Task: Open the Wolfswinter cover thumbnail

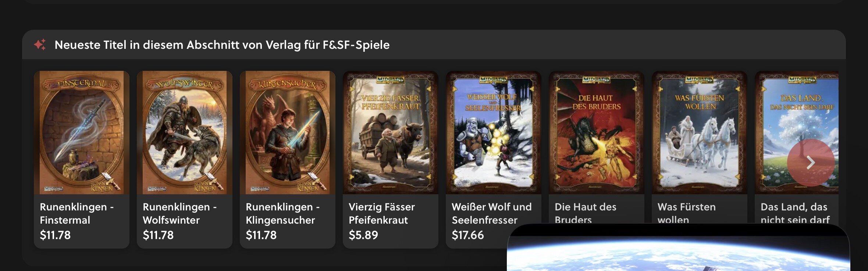Action: [185, 133]
